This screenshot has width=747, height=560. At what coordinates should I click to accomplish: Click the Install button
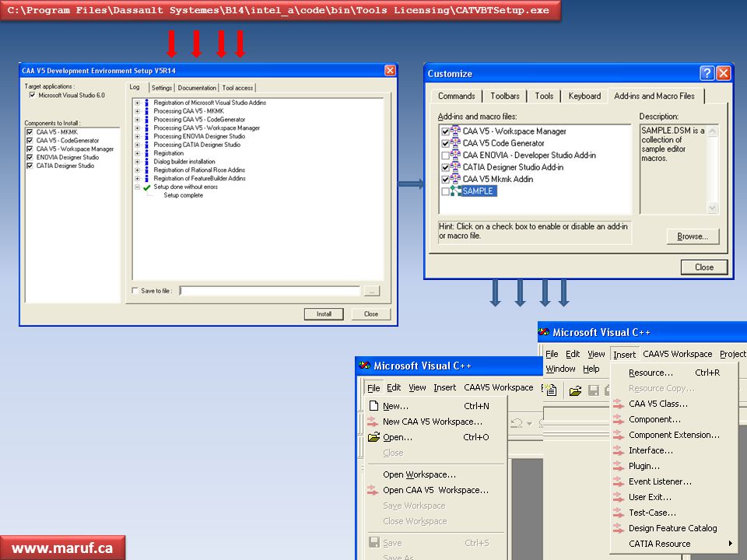click(x=324, y=313)
